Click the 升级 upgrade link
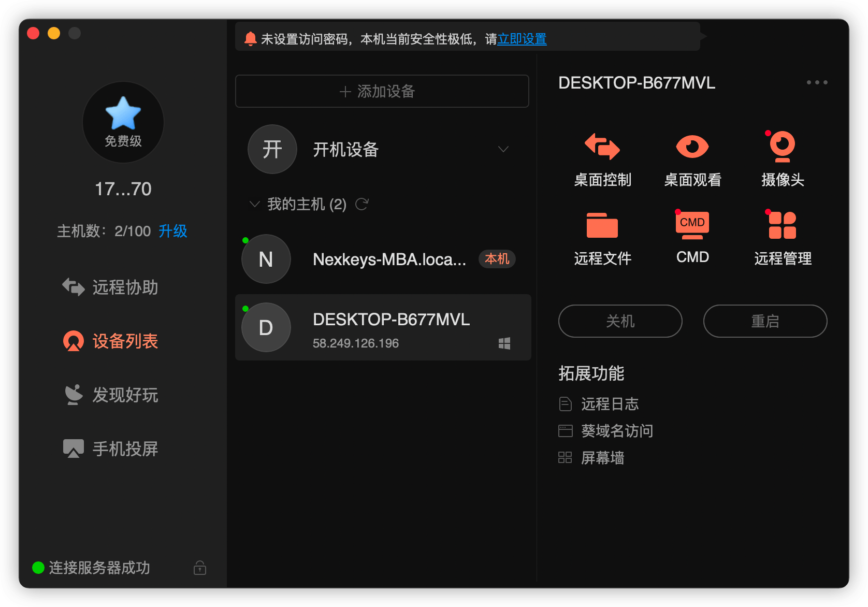 (x=173, y=231)
